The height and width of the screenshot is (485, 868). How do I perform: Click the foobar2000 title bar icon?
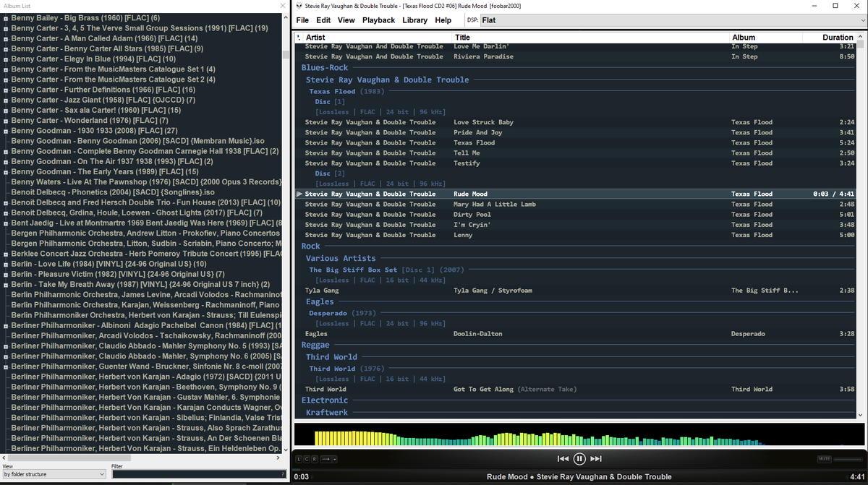click(299, 6)
